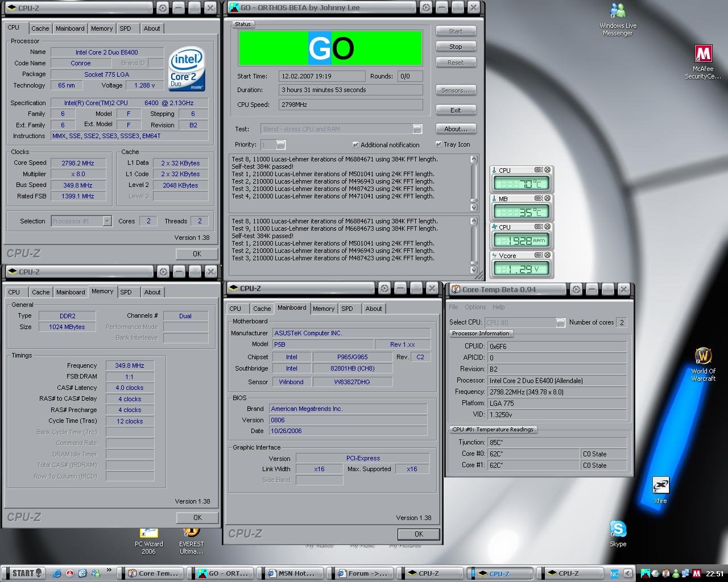Open McAfee SecurityCenter desktop icon
The image size is (728, 582).
point(703,63)
